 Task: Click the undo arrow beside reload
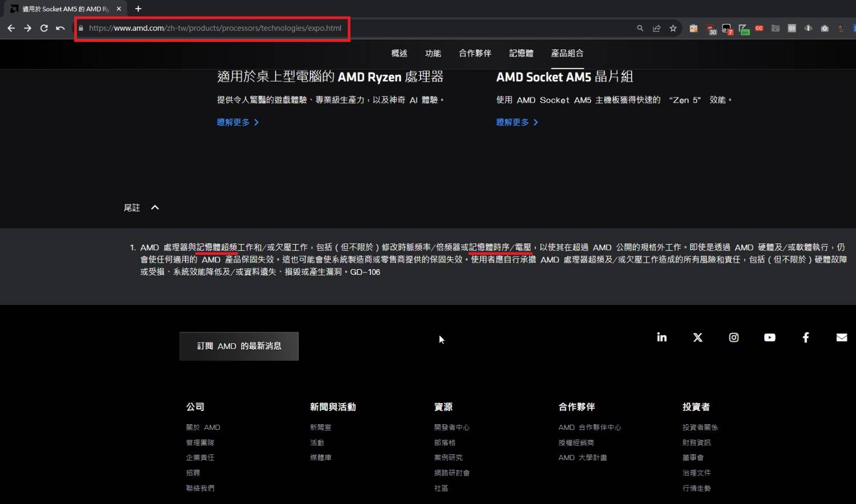(60, 28)
